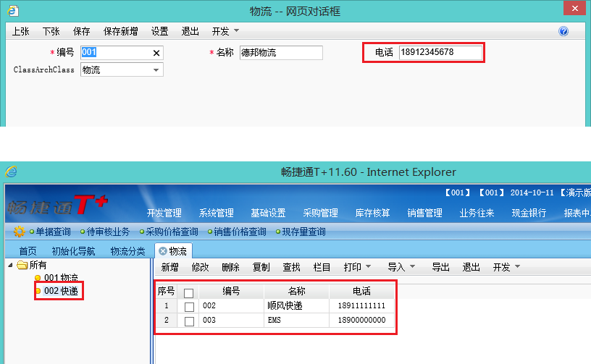Click the 所有 folder icon in tree
591x364 pixels.
coord(22,265)
